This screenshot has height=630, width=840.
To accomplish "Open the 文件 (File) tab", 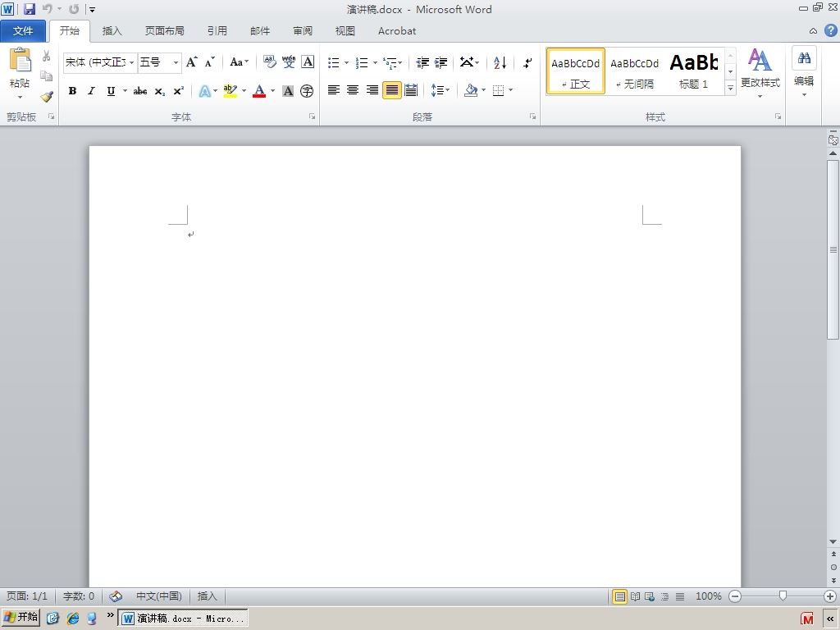I will coord(23,31).
